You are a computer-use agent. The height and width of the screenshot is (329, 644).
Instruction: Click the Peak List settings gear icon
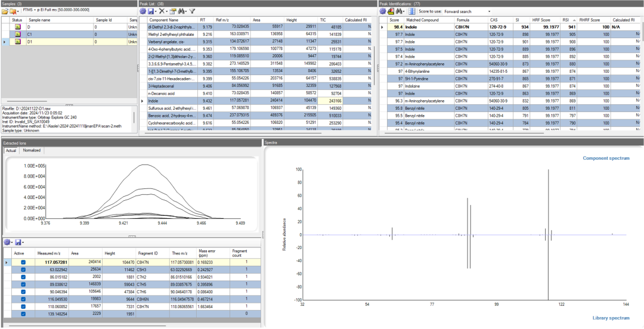pyautogui.click(x=143, y=11)
